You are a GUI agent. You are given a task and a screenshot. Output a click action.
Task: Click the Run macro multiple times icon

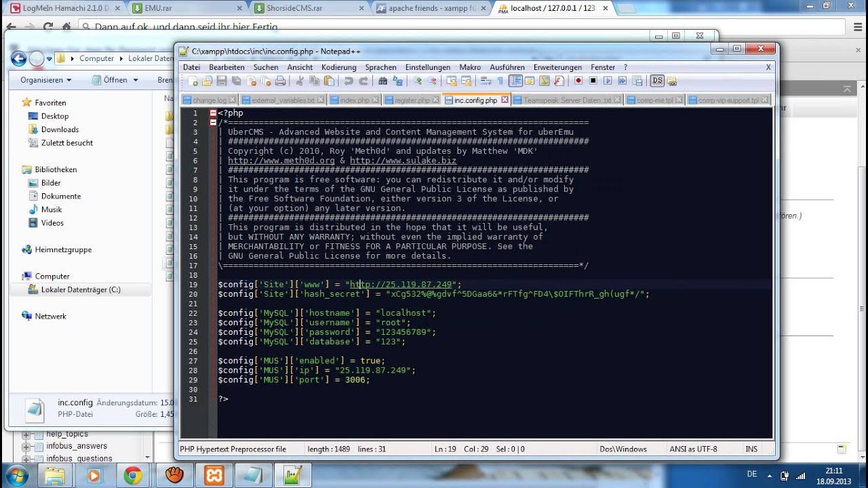(622, 81)
